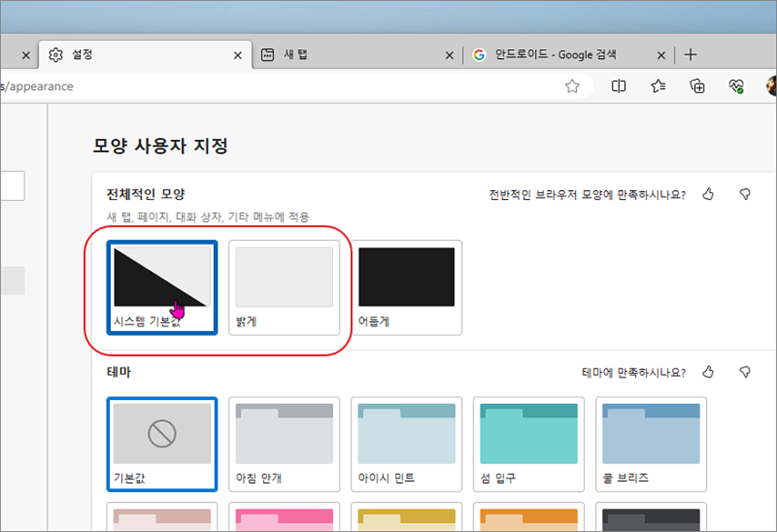The height and width of the screenshot is (532, 777).
Task: Select the 아침 안개 theme
Action: tap(284, 444)
